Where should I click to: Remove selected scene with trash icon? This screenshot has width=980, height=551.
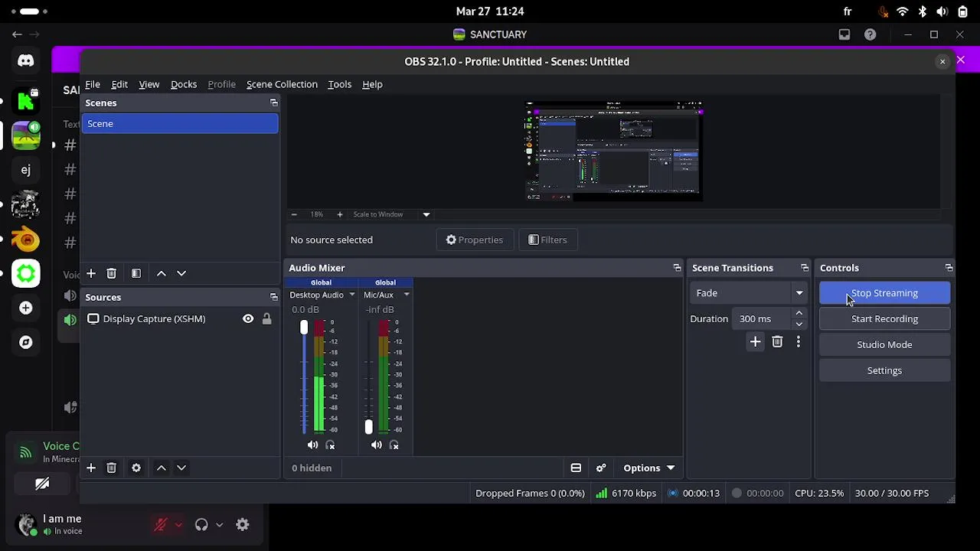[111, 273]
